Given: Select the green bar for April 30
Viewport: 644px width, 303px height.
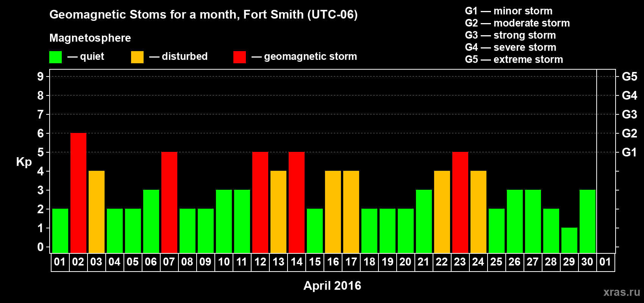Looking at the screenshot, I should 588,222.
